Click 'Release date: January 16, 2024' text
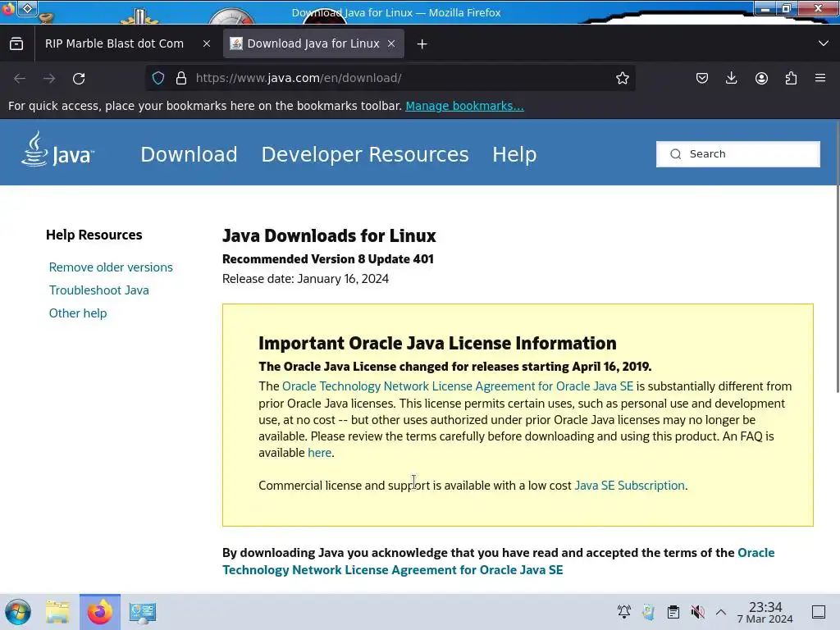Image resolution: width=840 pixels, height=630 pixels. (305, 279)
